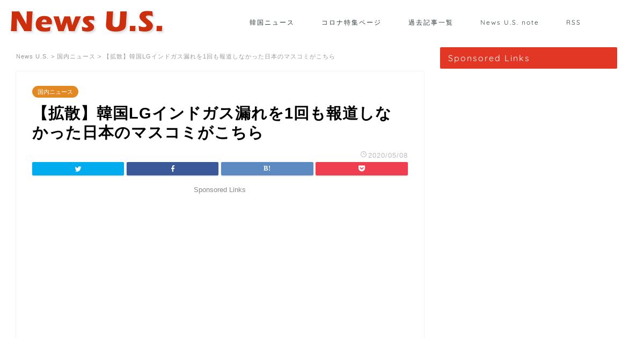The height and width of the screenshot is (338, 644).
Task: Open the 過去記事一覧 menu item
Action: 430,23
